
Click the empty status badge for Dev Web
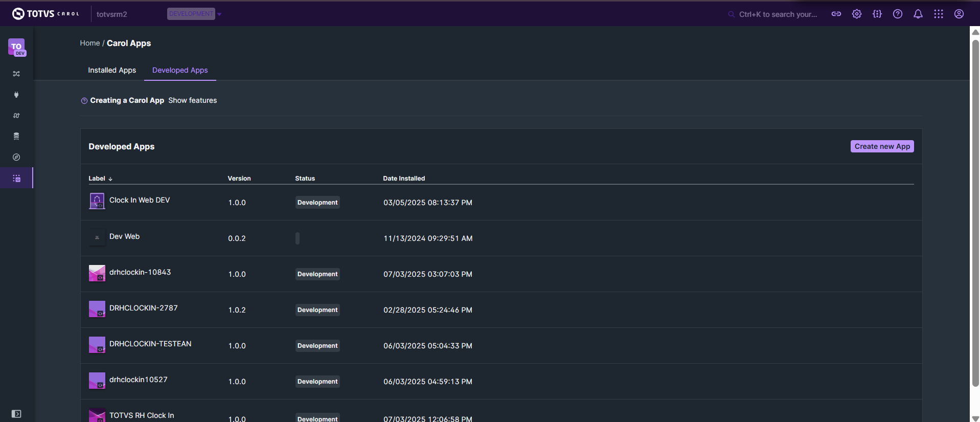[298, 238]
